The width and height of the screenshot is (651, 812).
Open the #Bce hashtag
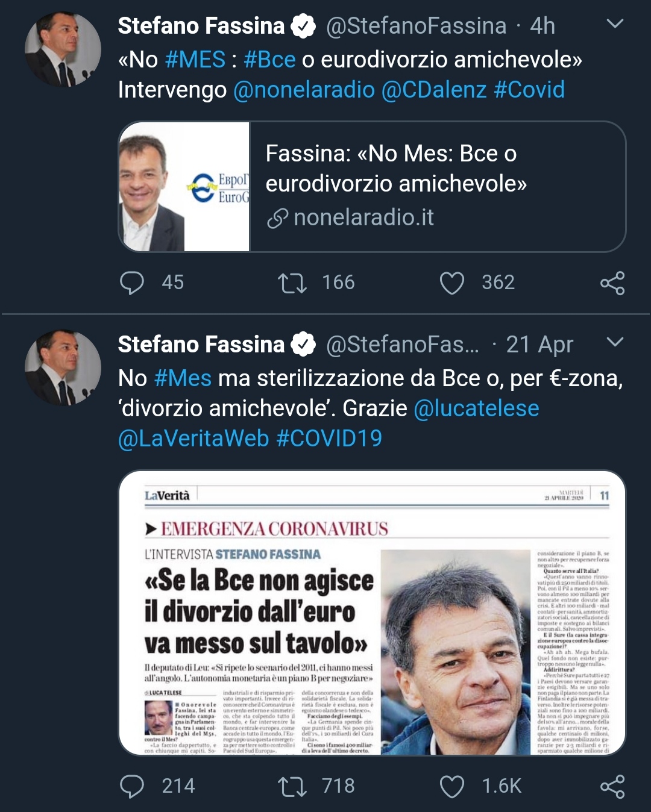(x=269, y=60)
